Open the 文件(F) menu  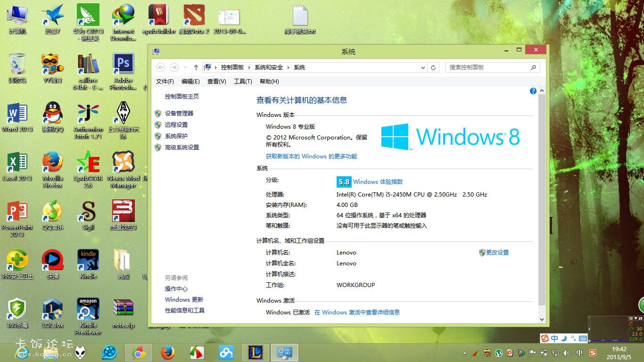point(165,82)
